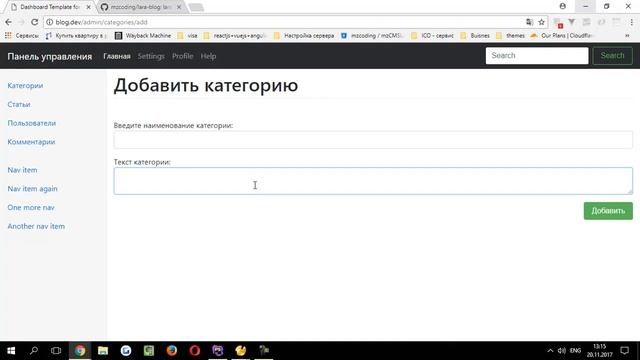Image resolution: width=640 pixels, height=360 pixels.
Task: Focus the navbar Search field
Action: 537,56
